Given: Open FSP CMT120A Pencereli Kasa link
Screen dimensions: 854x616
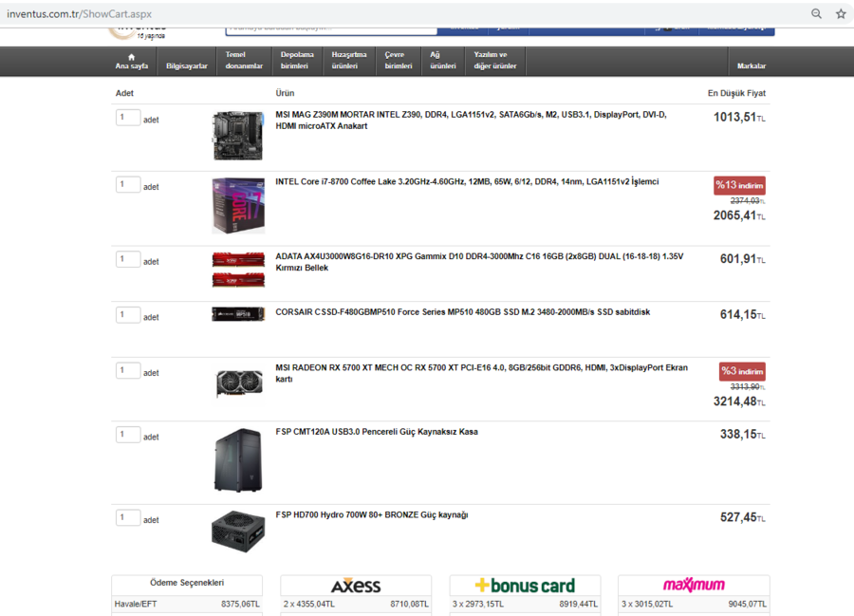Looking at the screenshot, I should pyautogui.click(x=377, y=432).
